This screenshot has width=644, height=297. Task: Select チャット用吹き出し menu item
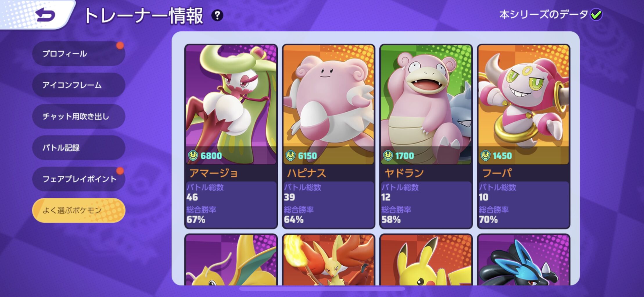(79, 116)
